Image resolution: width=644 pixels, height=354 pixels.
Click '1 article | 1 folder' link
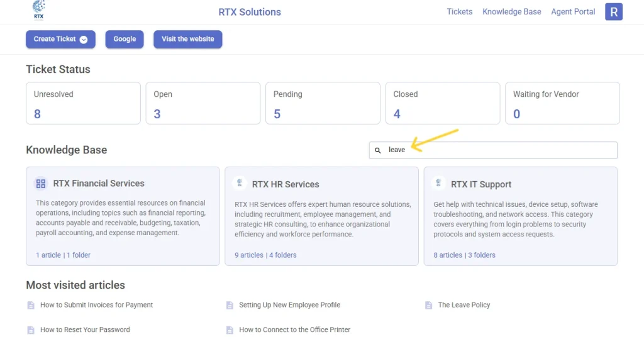point(63,255)
